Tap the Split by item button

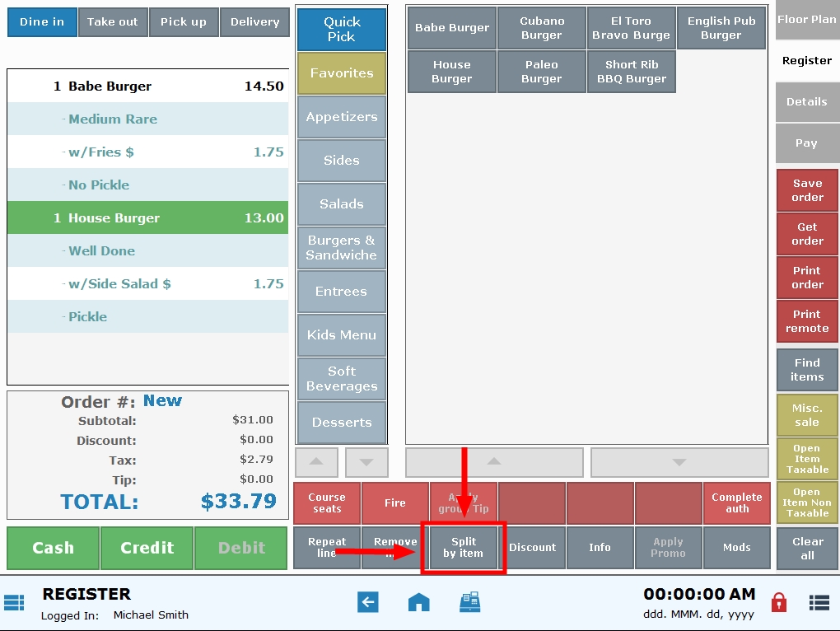pyautogui.click(x=463, y=548)
